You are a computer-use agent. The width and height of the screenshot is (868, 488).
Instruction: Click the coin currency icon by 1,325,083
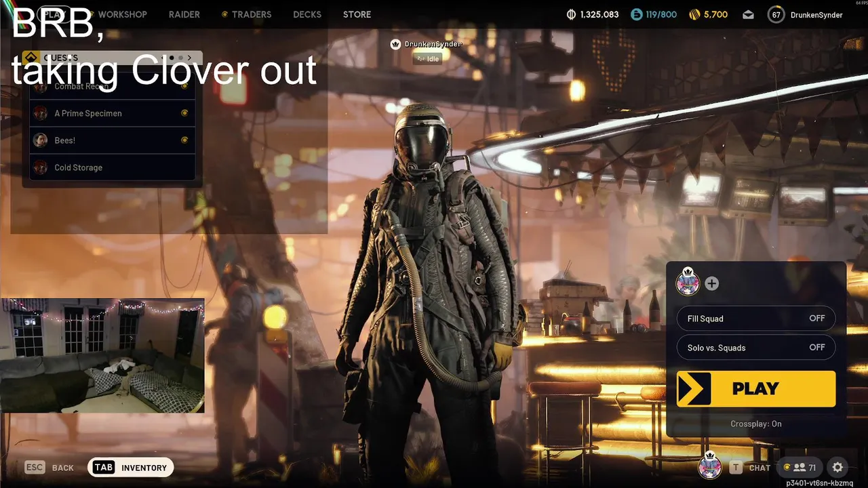pos(571,14)
